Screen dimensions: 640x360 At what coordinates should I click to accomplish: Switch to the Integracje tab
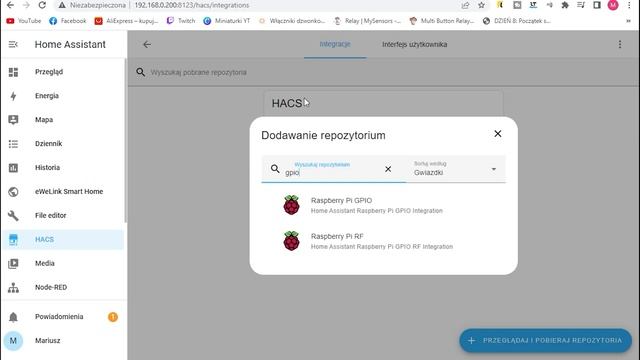click(335, 44)
